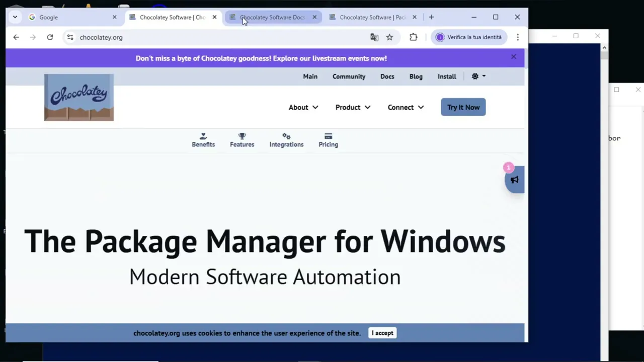644x362 pixels.
Task: Click the Chocolatey logo image
Action: (x=79, y=98)
